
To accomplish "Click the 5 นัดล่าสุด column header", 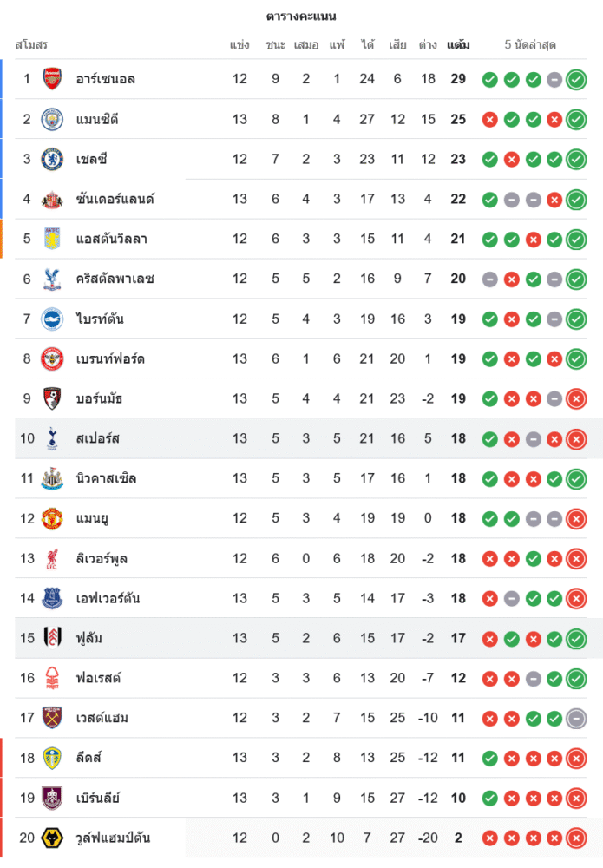I will point(530,44).
